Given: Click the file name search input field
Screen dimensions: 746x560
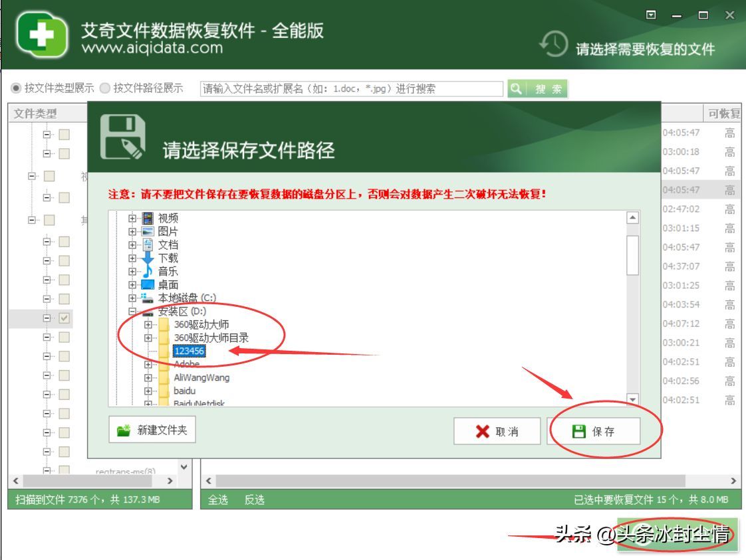Looking at the screenshot, I should pos(352,89).
